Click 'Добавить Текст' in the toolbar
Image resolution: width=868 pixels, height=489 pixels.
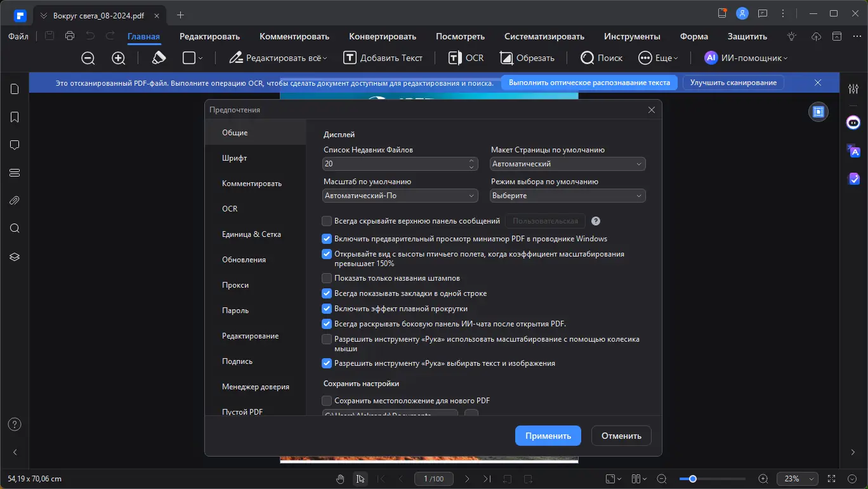[383, 58]
